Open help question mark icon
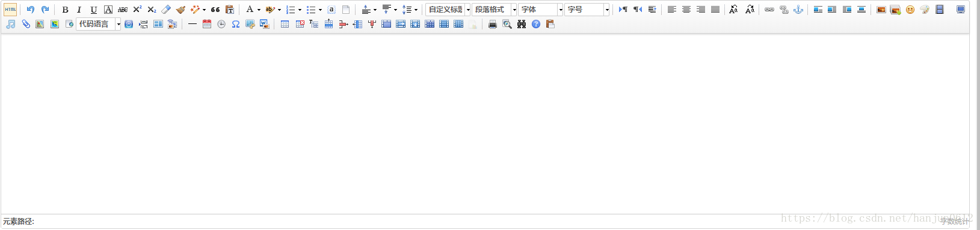 [x=536, y=24]
